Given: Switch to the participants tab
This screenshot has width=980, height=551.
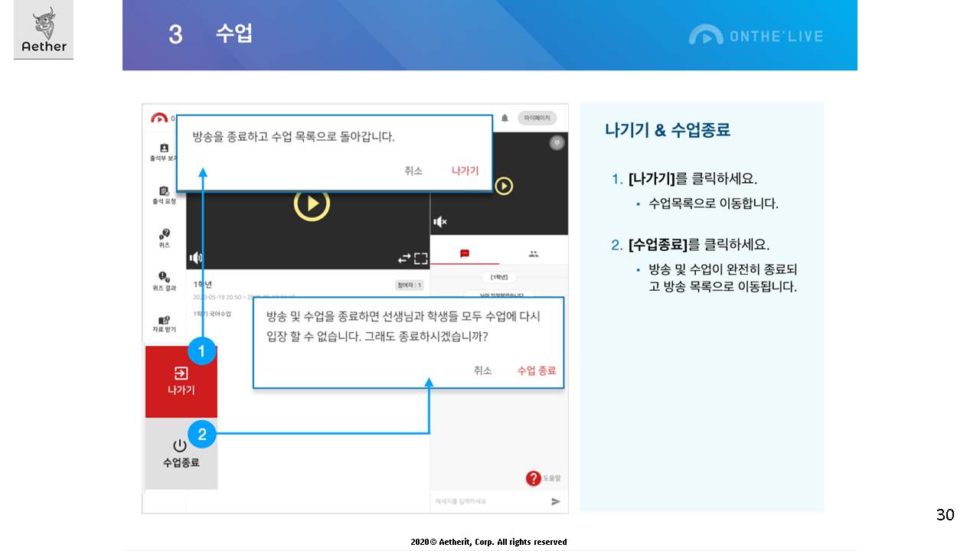Looking at the screenshot, I should coord(534,253).
